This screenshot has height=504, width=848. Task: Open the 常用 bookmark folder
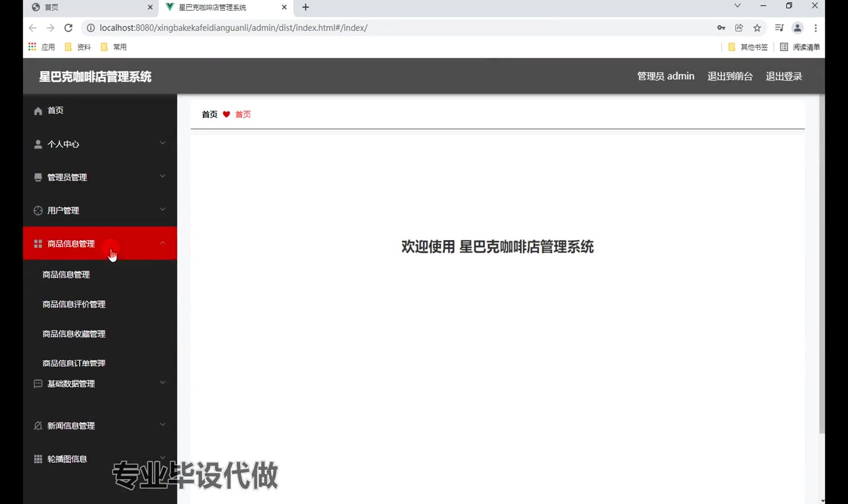[114, 47]
